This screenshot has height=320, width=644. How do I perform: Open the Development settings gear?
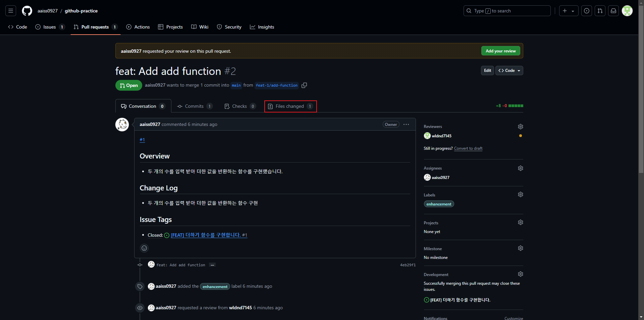521,274
